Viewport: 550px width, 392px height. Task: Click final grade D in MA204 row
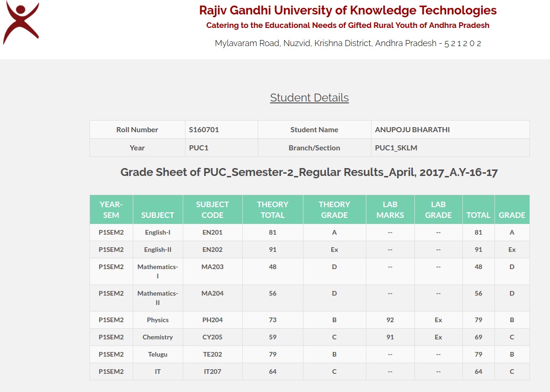(512, 293)
